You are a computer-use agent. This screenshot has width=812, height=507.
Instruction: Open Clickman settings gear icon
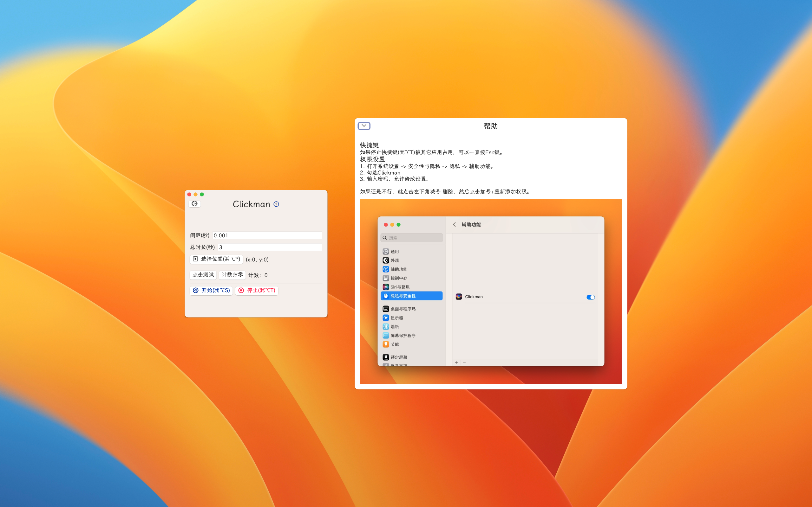point(195,204)
